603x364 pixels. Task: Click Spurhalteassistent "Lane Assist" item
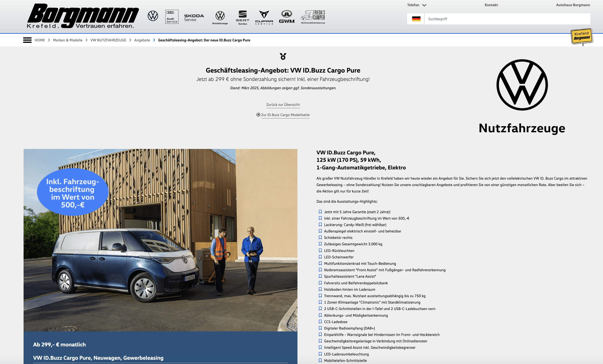coord(350,276)
